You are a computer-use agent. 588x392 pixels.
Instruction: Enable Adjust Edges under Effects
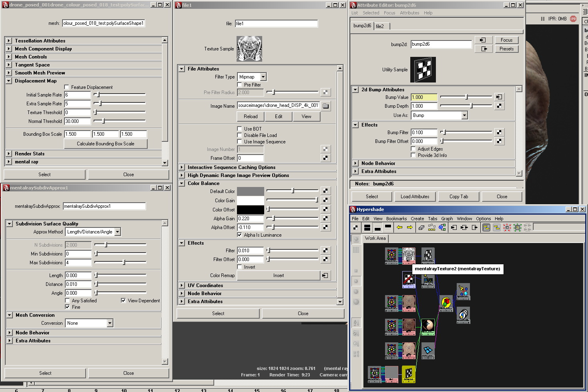point(413,149)
